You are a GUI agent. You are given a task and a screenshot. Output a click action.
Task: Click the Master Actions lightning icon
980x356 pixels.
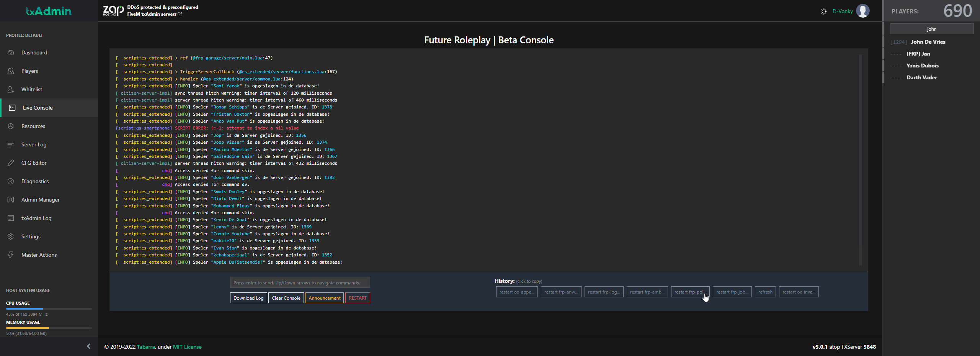11,255
